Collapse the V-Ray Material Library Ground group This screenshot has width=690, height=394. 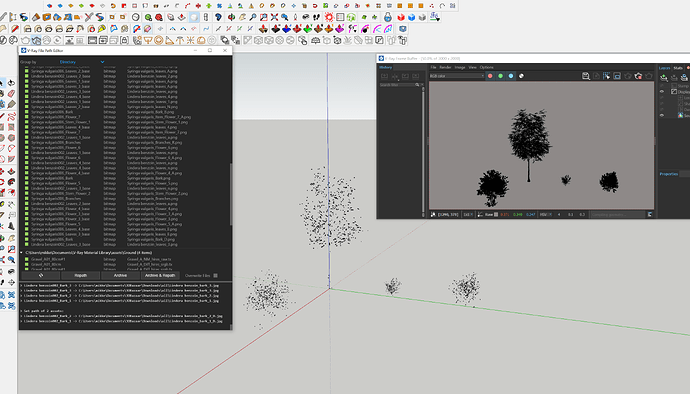[22, 253]
